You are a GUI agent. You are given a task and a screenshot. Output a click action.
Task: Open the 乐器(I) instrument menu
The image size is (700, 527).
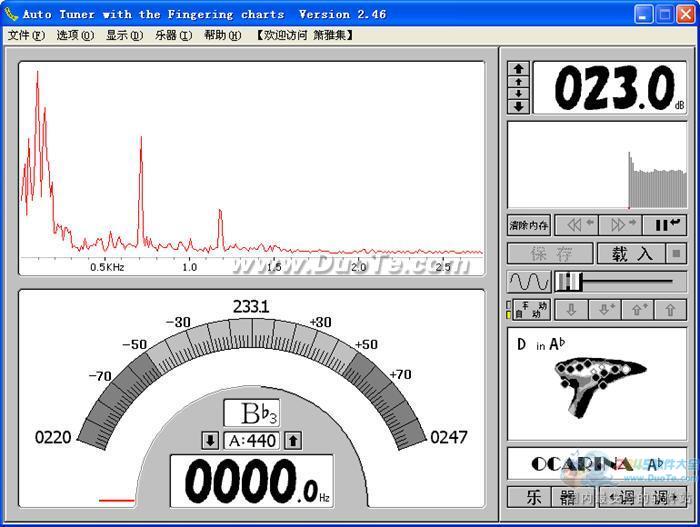tap(173, 35)
